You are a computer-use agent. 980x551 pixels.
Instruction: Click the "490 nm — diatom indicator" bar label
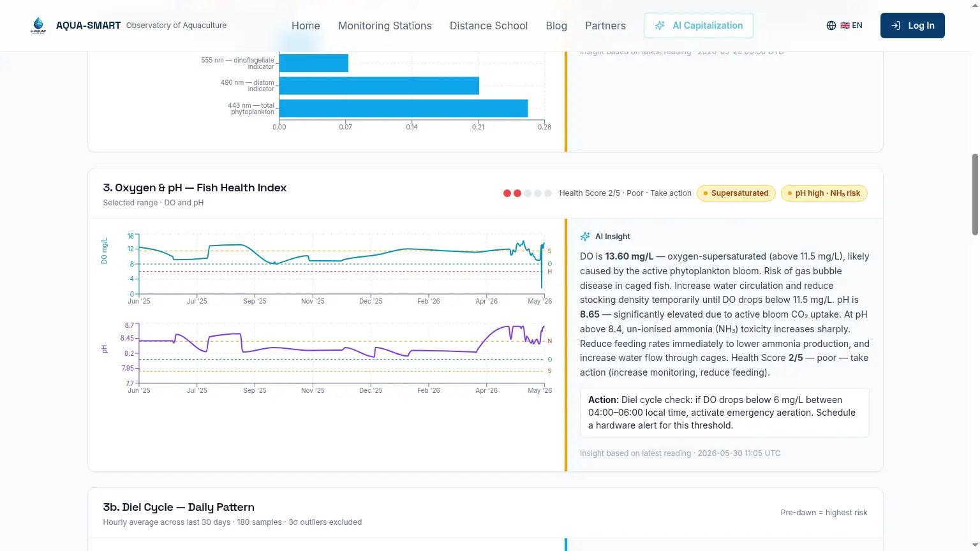click(248, 85)
